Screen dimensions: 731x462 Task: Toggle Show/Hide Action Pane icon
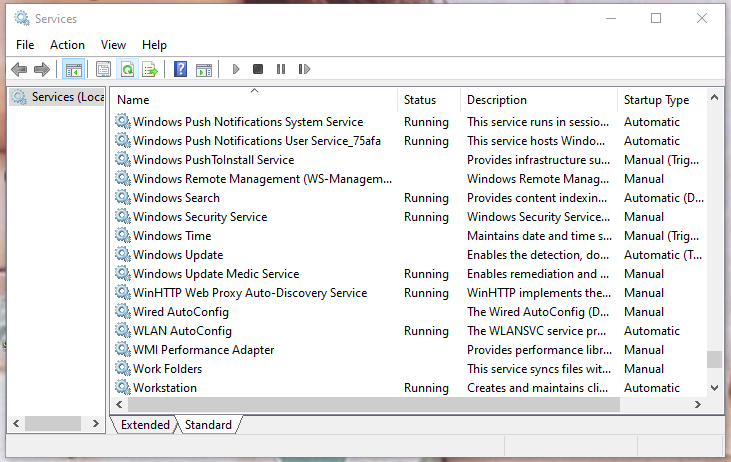click(204, 69)
